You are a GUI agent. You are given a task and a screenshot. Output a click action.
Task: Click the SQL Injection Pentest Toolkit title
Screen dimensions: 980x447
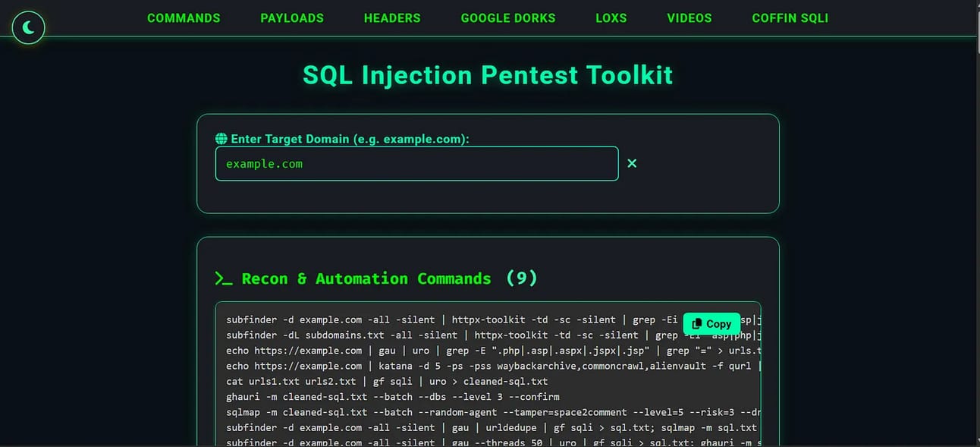[x=488, y=75]
